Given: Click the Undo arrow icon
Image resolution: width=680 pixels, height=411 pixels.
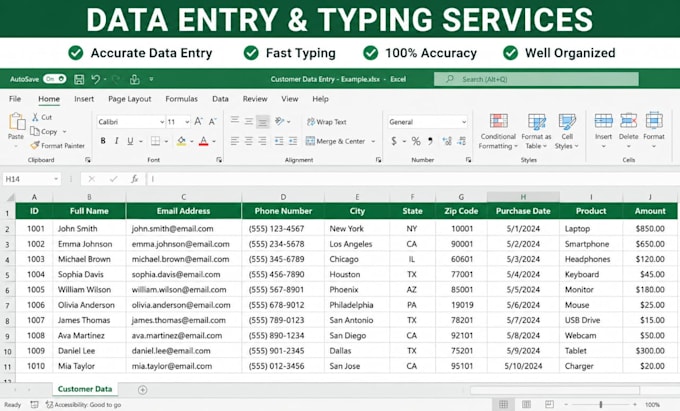Looking at the screenshot, I should [x=96, y=79].
